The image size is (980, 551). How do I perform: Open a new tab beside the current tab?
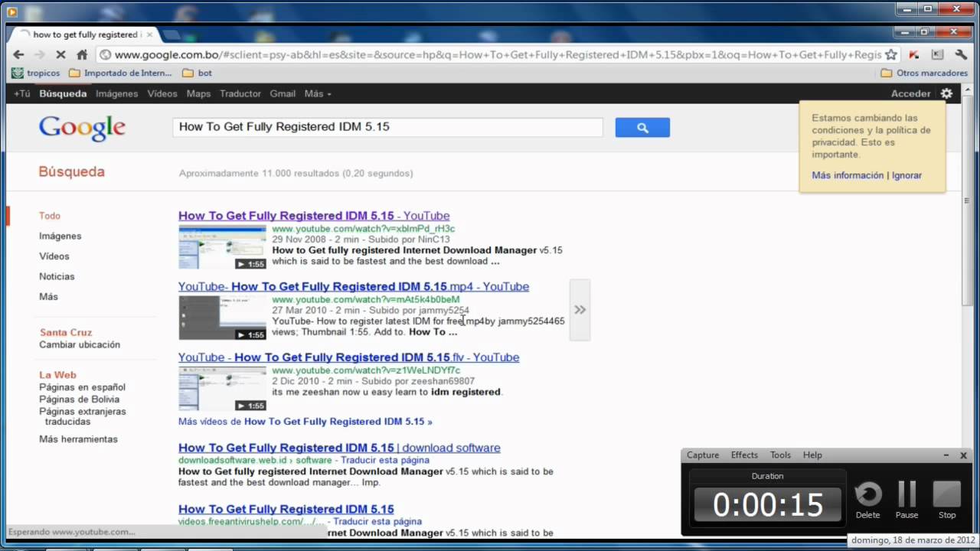(170, 34)
